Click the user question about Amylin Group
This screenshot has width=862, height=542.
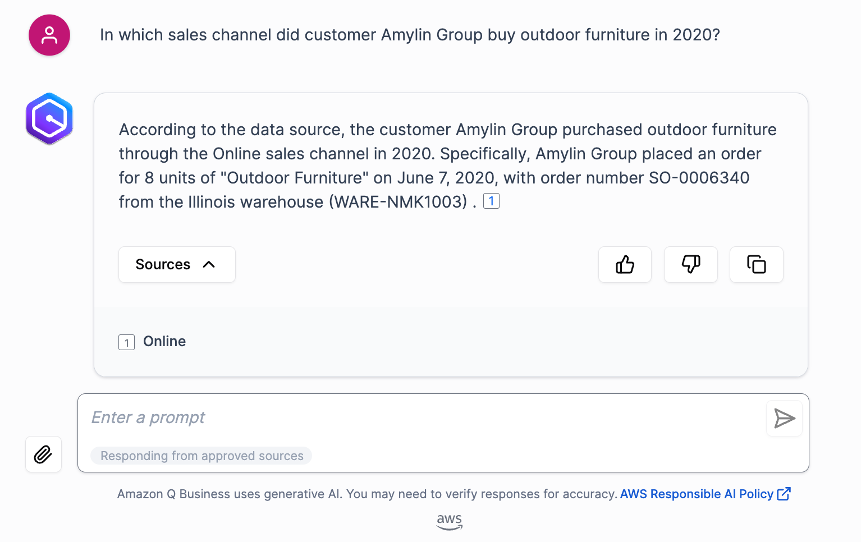[x=410, y=35]
